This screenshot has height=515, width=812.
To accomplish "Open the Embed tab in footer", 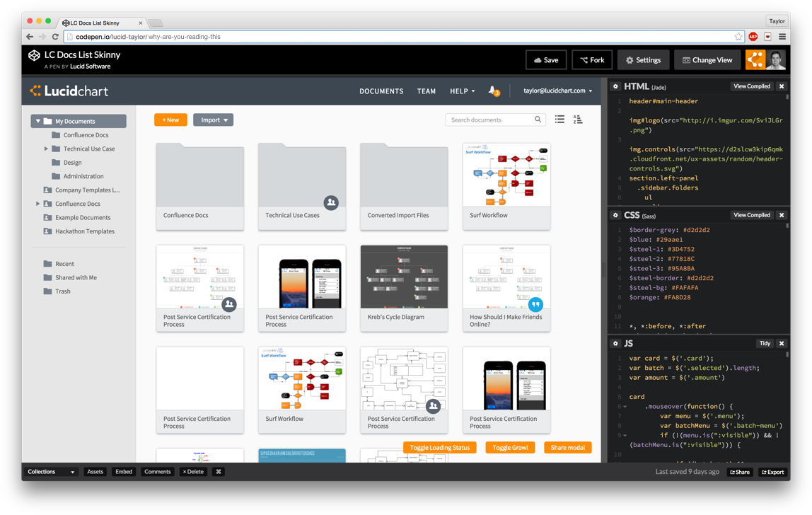I will tap(124, 472).
